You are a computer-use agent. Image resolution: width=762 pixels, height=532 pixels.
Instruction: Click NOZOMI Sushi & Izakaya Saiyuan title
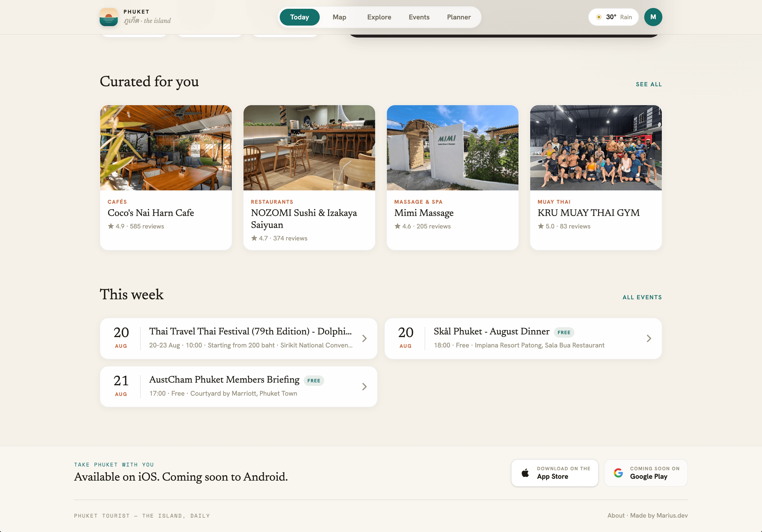[x=304, y=219]
